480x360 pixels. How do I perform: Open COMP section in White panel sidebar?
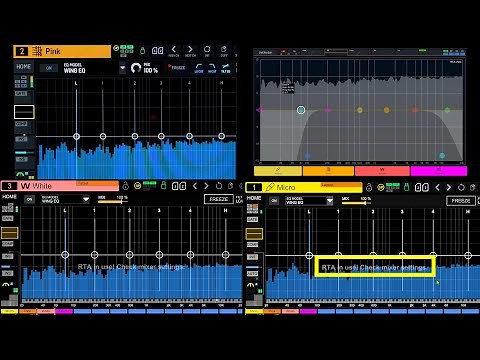[8, 244]
